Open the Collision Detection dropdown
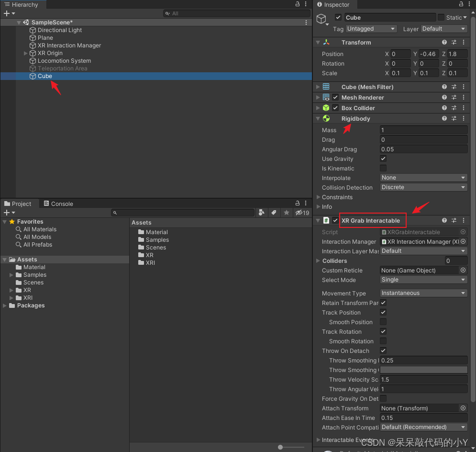Viewport: 476px width, 452px height. click(x=423, y=187)
